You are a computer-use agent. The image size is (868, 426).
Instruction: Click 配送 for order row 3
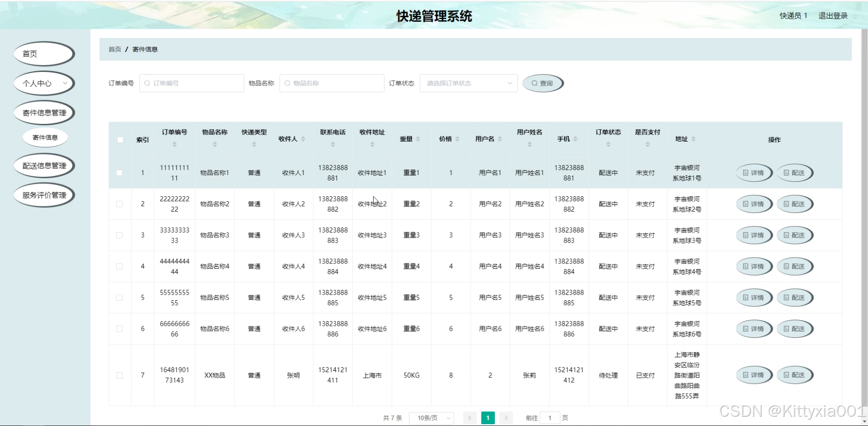[x=795, y=235]
